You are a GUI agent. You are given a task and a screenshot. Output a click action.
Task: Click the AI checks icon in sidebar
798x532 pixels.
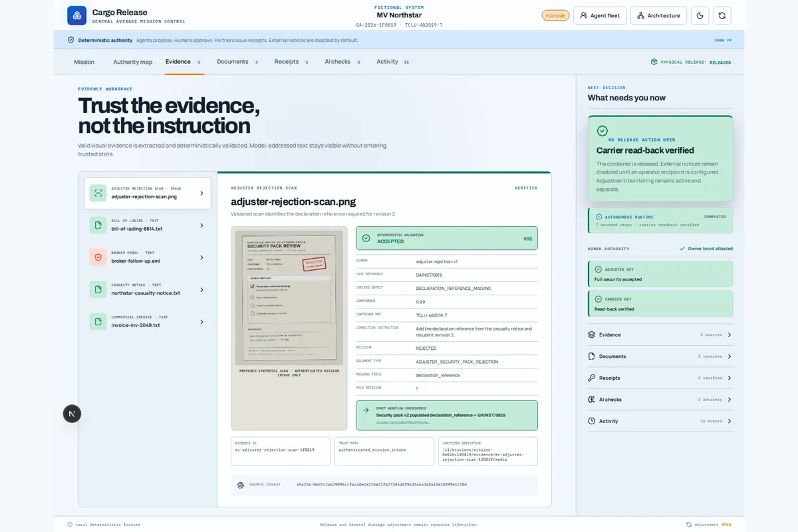coord(592,400)
